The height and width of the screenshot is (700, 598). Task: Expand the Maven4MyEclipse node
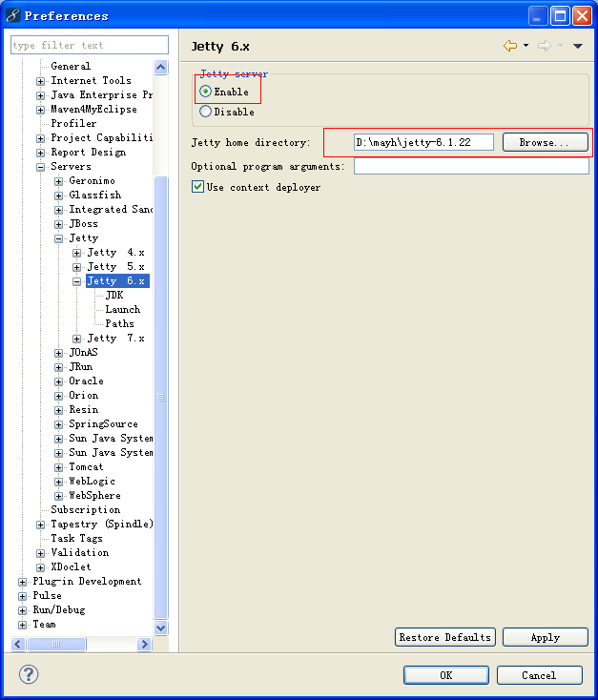point(41,110)
